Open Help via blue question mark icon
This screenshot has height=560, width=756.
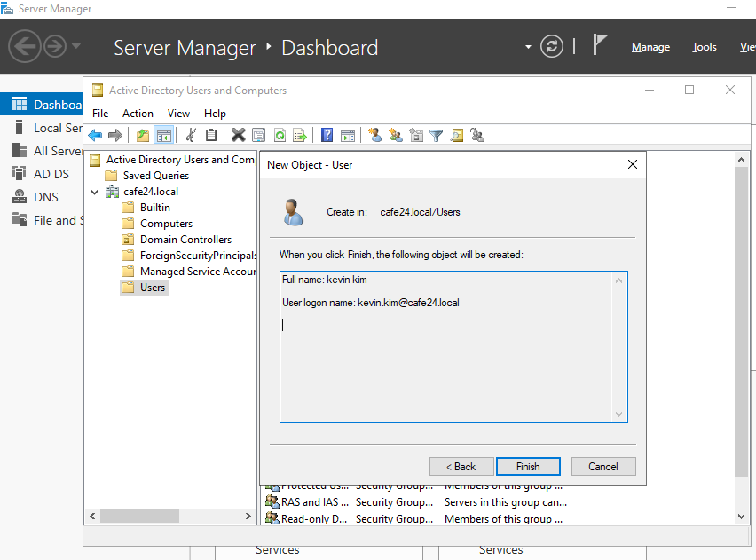(x=327, y=135)
